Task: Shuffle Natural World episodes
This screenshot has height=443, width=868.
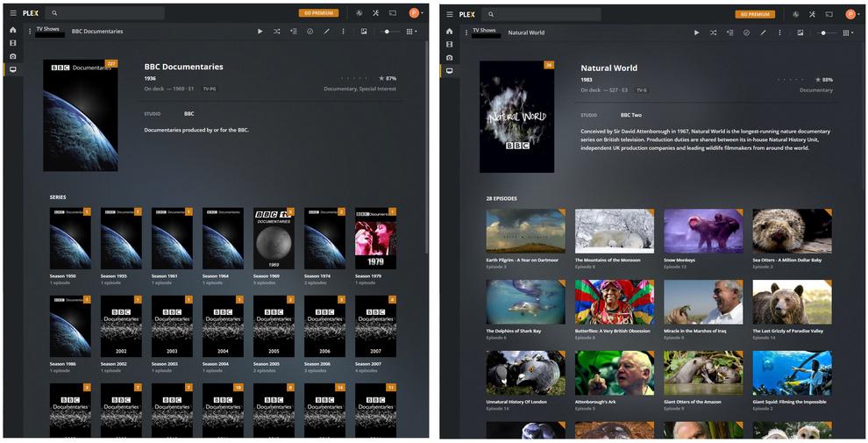Action: [x=713, y=32]
